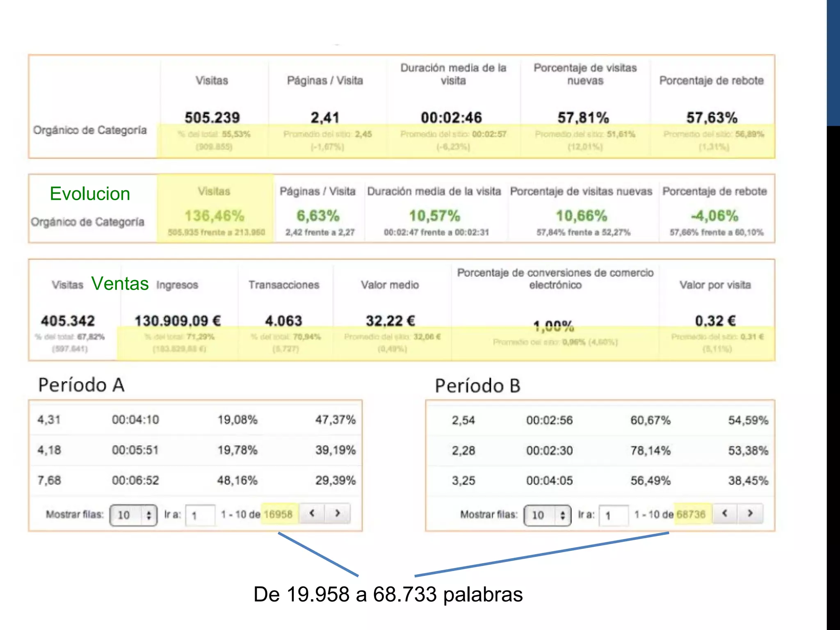Image resolution: width=840 pixels, height=630 pixels.
Task: Open rows dropdown in Período A table
Action: (x=134, y=515)
